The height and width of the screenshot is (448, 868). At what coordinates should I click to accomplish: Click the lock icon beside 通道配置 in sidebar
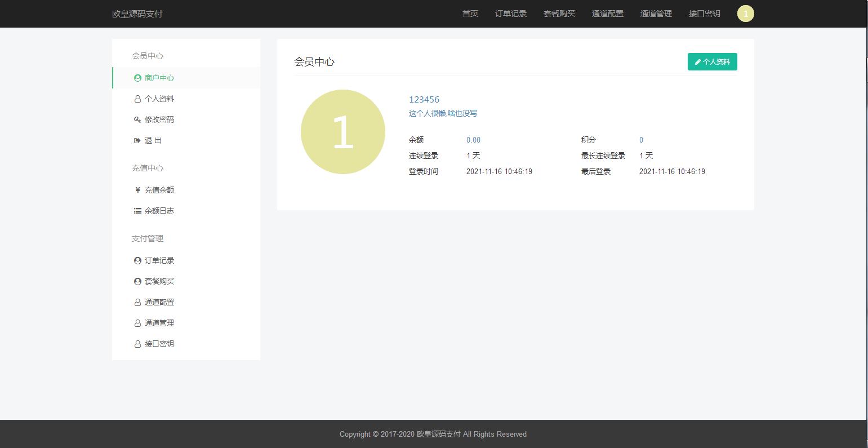(x=137, y=303)
